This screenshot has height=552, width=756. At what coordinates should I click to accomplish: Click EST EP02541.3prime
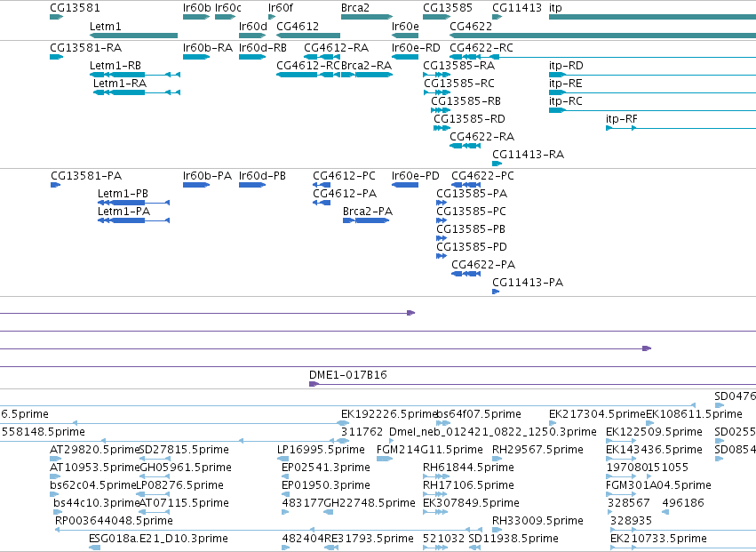(325, 468)
